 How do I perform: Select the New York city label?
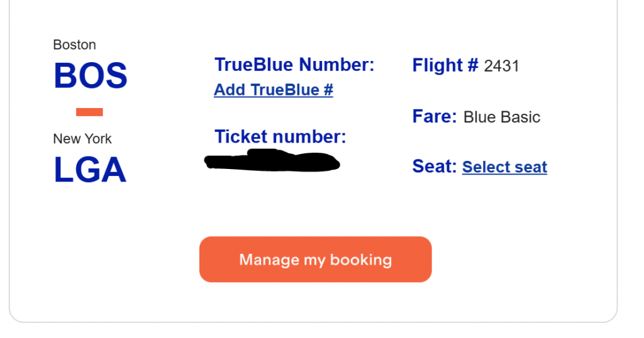(x=82, y=139)
